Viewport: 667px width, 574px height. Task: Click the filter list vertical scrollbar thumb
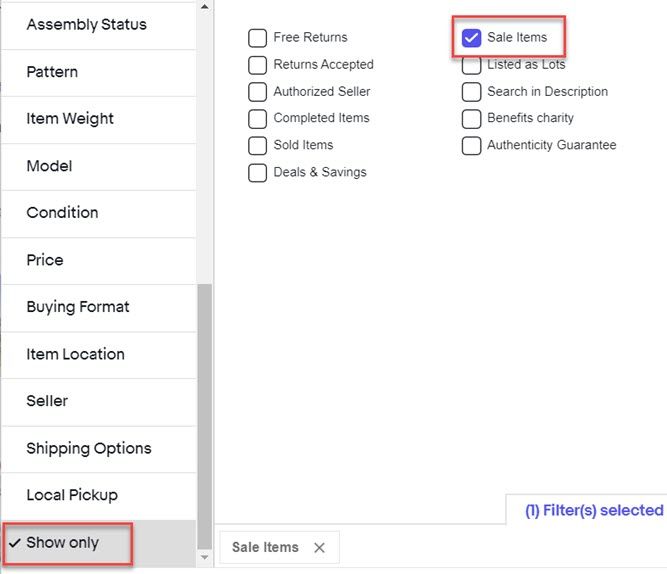pyautogui.click(x=205, y=417)
